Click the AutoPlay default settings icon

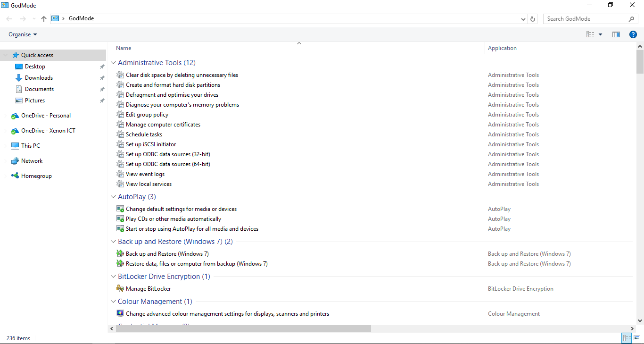coord(120,209)
